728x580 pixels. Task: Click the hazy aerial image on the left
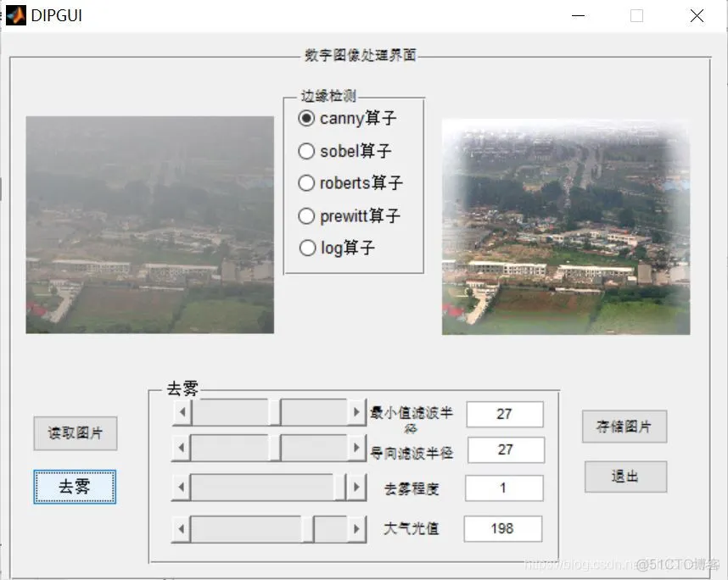click(149, 225)
